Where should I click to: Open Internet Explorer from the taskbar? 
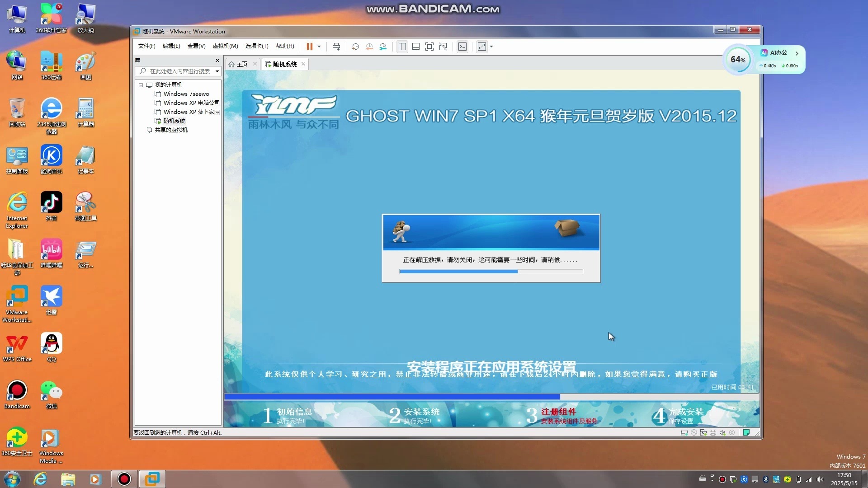(x=41, y=479)
